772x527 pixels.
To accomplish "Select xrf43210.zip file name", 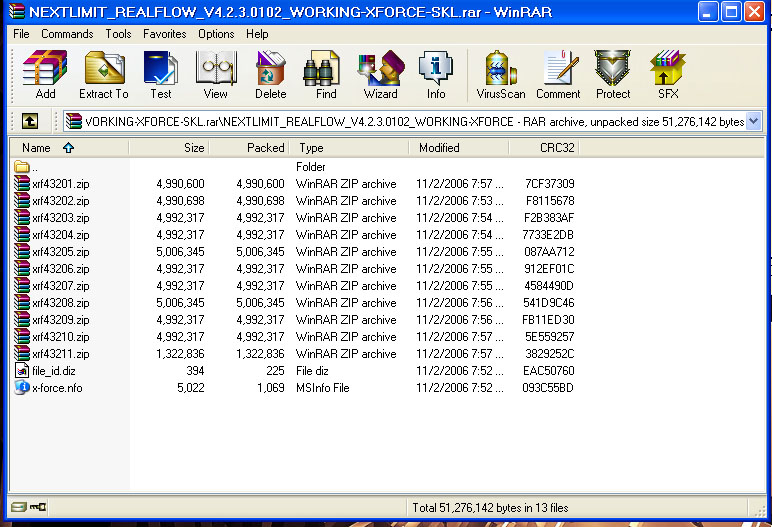I will tap(61, 337).
